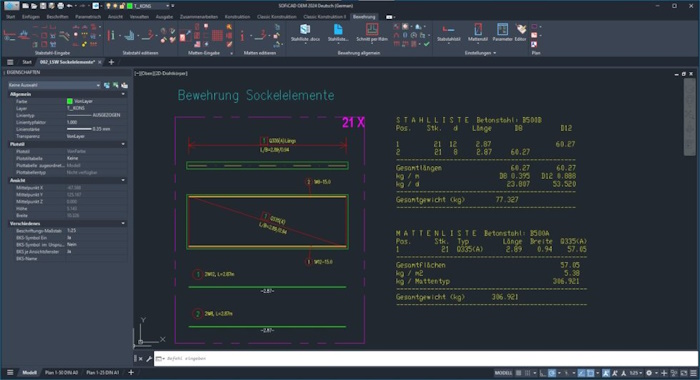Toggle polar tracking in status bar
The image size is (700, 380).
point(552,373)
